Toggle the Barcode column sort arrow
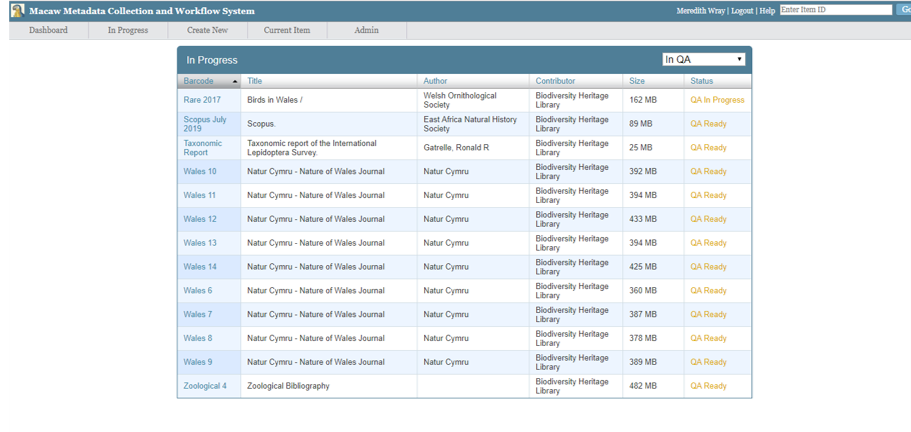This screenshot has width=911, height=432. [x=235, y=81]
